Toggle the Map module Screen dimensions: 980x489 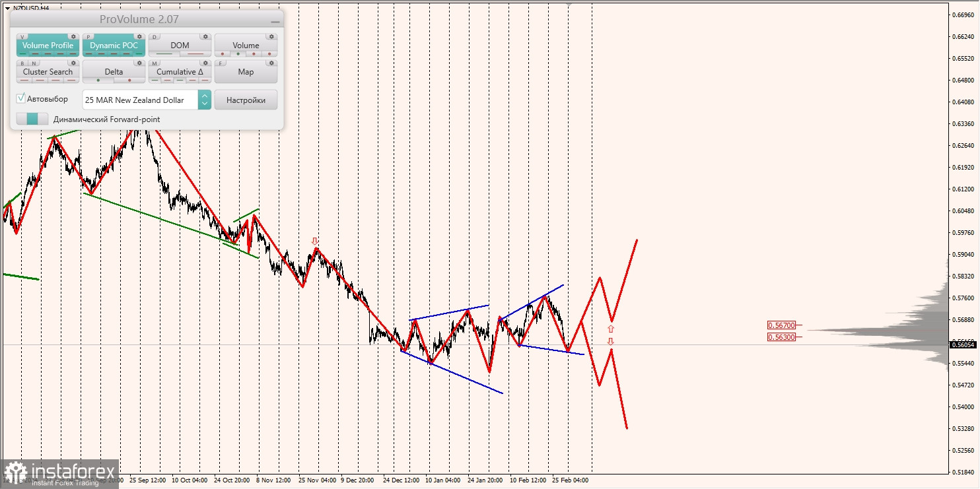(246, 72)
